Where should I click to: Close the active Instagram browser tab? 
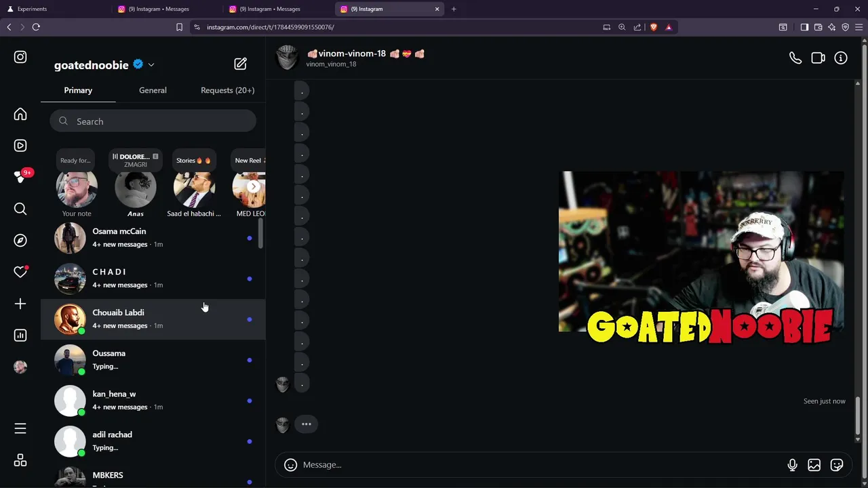click(x=437, y=9)
